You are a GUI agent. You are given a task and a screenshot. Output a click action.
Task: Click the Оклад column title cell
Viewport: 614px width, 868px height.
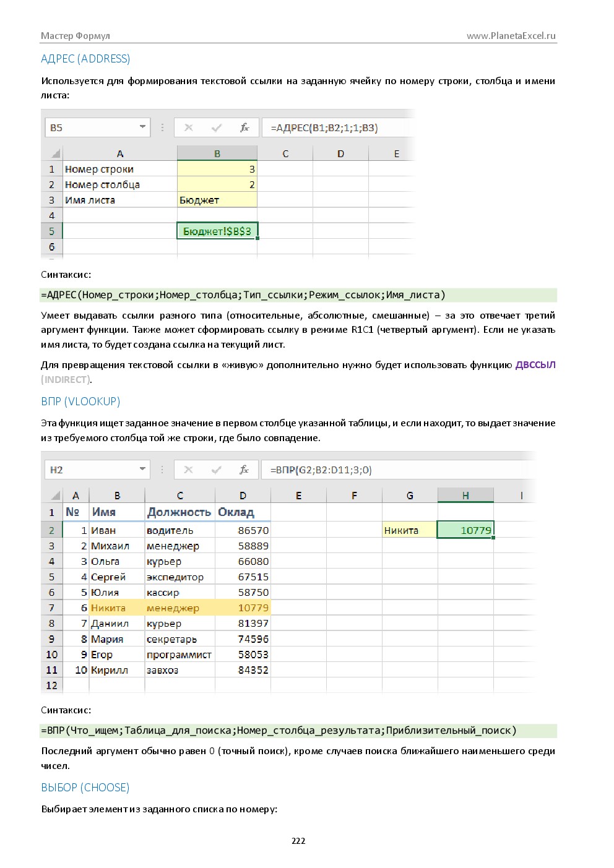(x=243, y=512)
